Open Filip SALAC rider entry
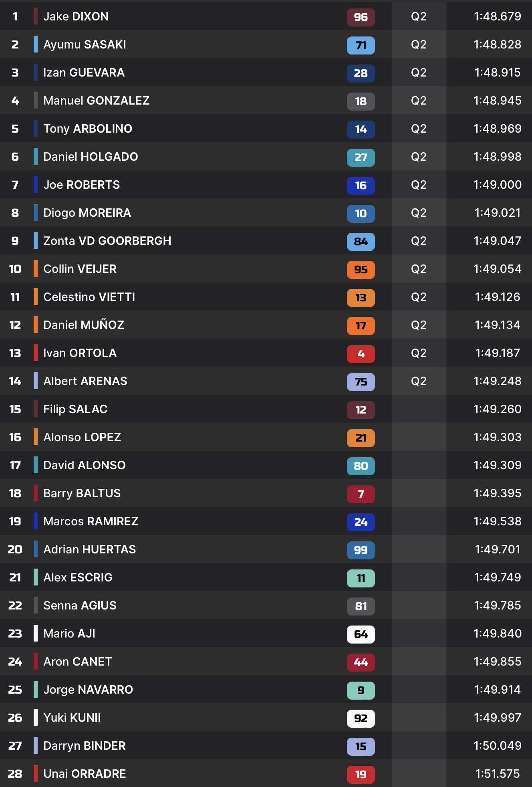Viewport: 532px width, 787px height. click(x=75, y=409)
